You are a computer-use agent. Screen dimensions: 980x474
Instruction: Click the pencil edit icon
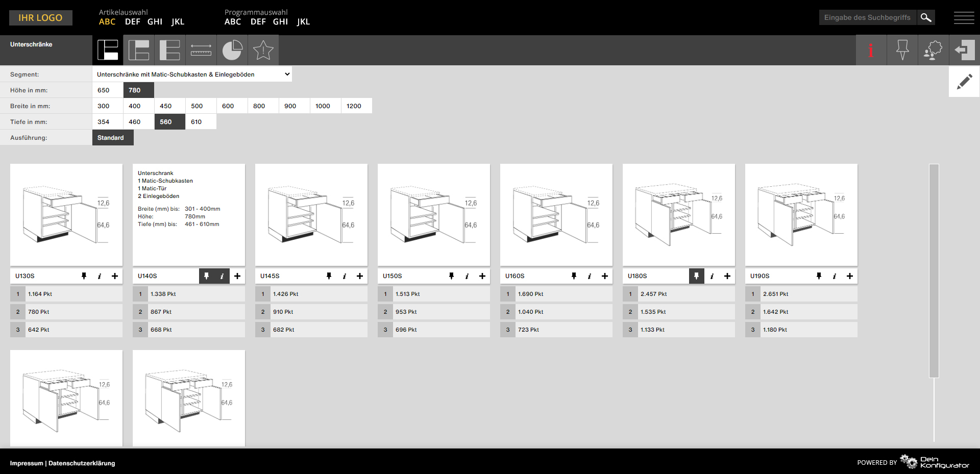[x=964, y=82]
